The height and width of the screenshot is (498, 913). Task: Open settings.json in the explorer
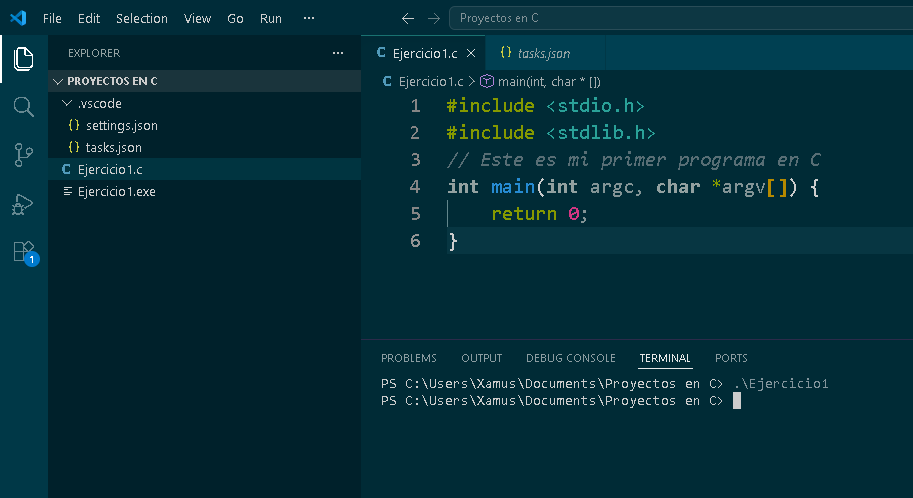point(204,125)
